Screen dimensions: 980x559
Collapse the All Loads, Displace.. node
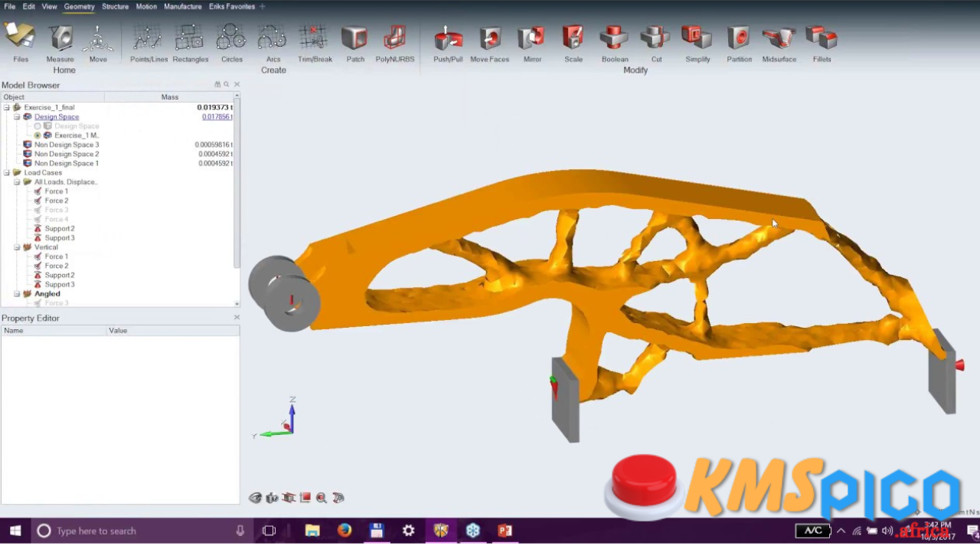pyautogui.click(x=17, y=182)
